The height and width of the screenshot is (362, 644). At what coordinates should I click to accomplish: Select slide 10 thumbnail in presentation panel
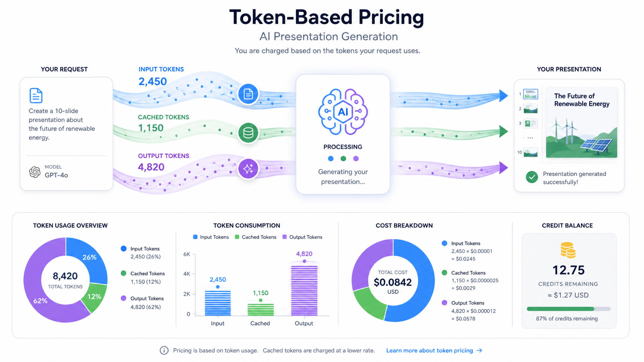pyautogui.click(x=530, y=152)
